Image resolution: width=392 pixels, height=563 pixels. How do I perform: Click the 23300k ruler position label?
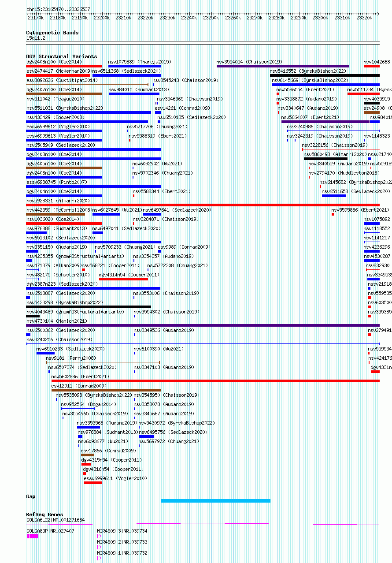coord(320,18)
